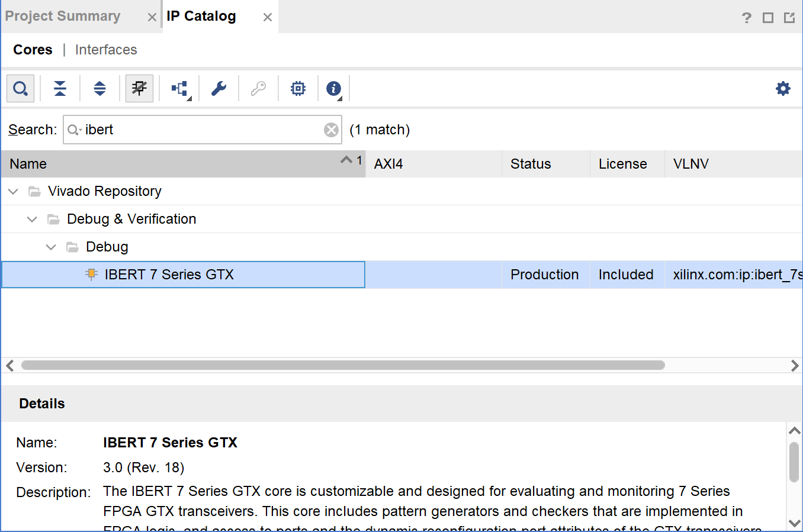Click the License status key icon
This screenshot has height=532, width=803.
258,89
